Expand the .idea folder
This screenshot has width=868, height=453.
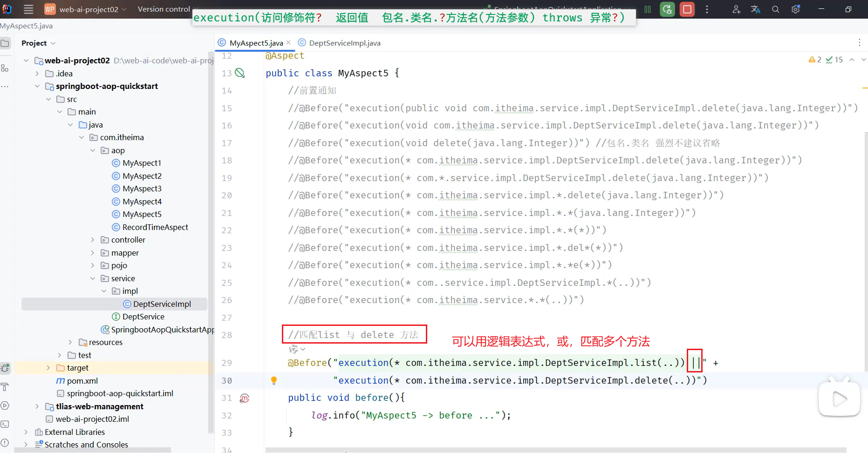pos(37,74)
